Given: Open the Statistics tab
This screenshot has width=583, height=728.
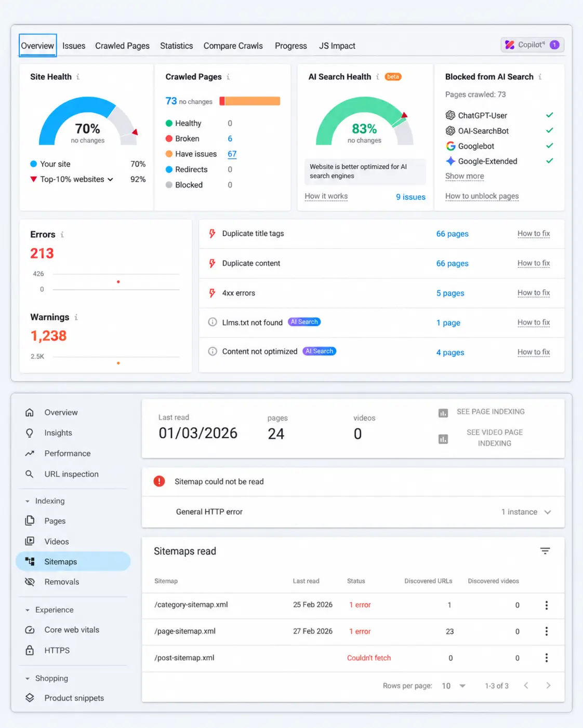Looking at the screenshot, I should (x=176, y=46).
